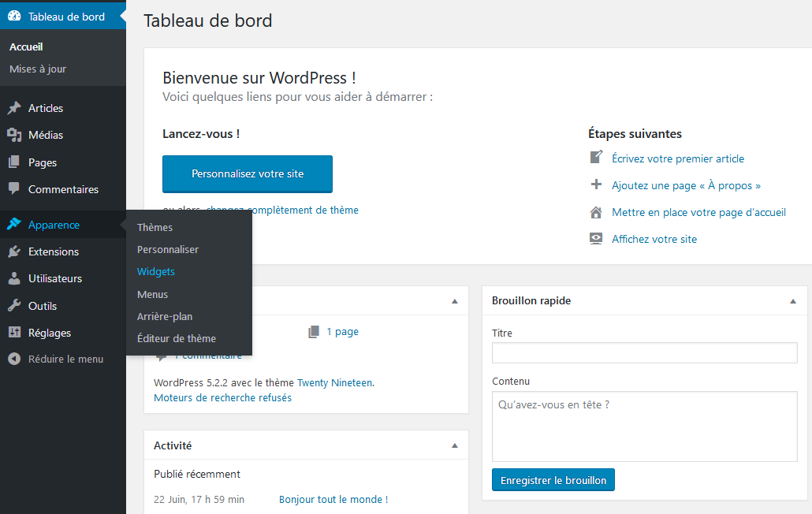Click the Articles pushpin icon
This screenshot has width=812, height=514.
pyautogui.click(x=14, y=108)
